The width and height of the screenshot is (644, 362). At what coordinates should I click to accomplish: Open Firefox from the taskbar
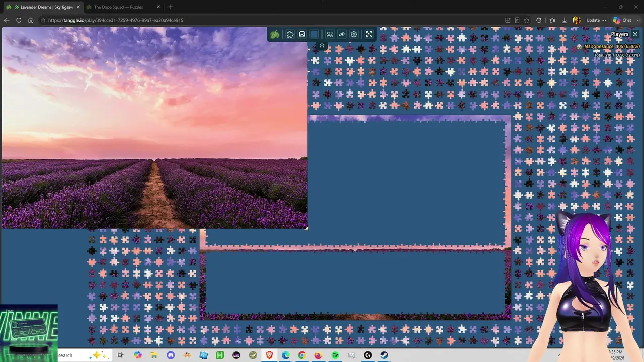point(318,355)
